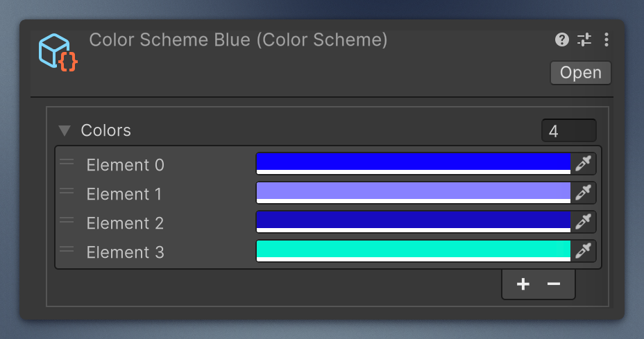This screenshot has width=644, height=339.
Task: Grab the Element 3 reorder handle
Action: click(x=67, y=250)
